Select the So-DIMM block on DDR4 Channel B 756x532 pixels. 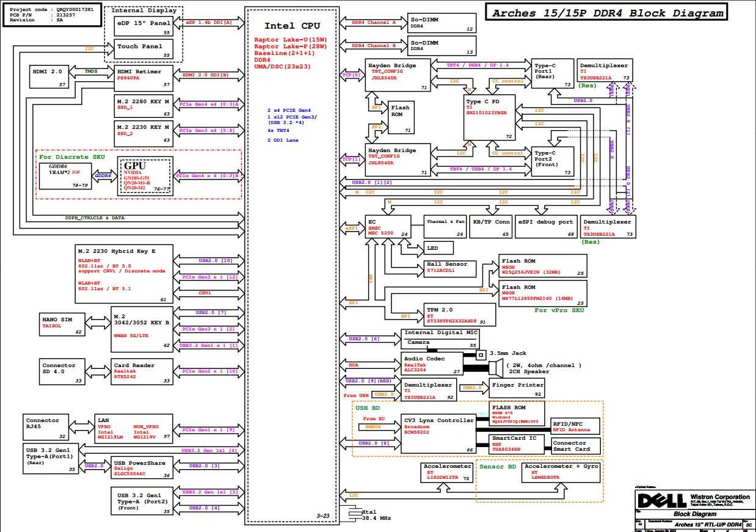(441, 46)
